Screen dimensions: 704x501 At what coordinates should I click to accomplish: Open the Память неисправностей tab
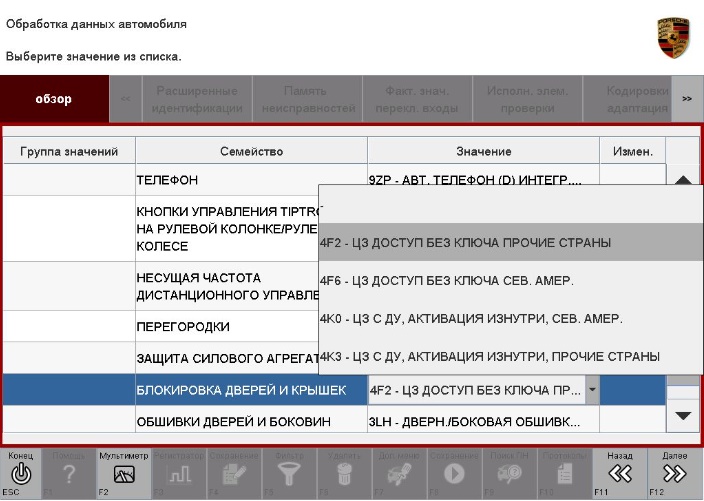[x=308, y=99]
